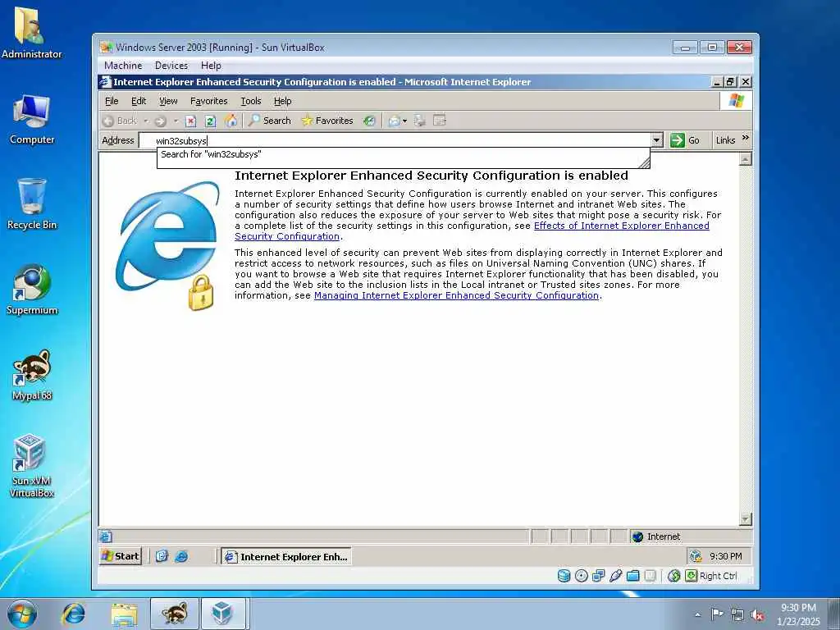Open Internet Explorer from host taskbar
Viewport: 840px width, 630px height.
click(x=73, y=614)
